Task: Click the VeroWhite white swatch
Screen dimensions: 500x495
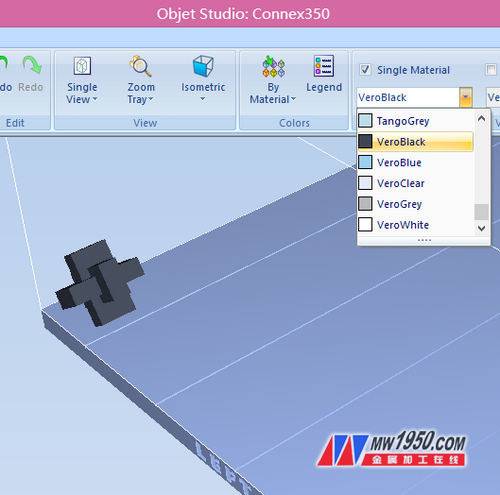Action: click(365, 224)
